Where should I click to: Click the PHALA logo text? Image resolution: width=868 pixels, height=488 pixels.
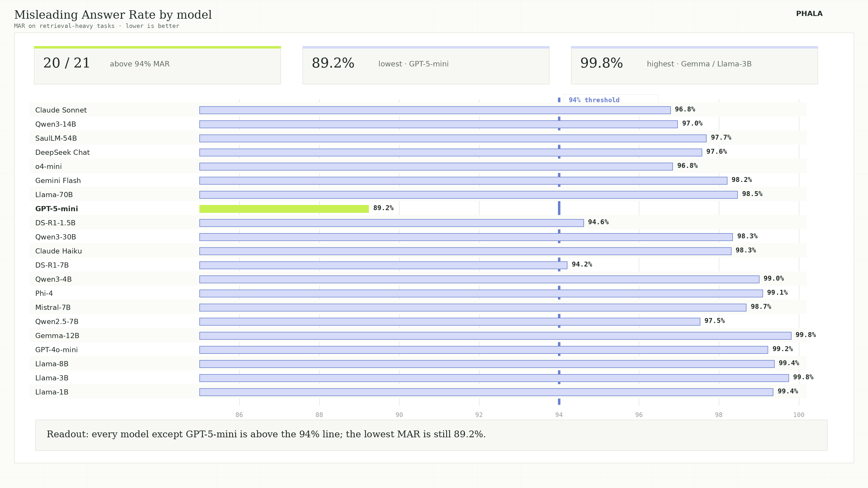pyautogui.click(x=809, y=14)
